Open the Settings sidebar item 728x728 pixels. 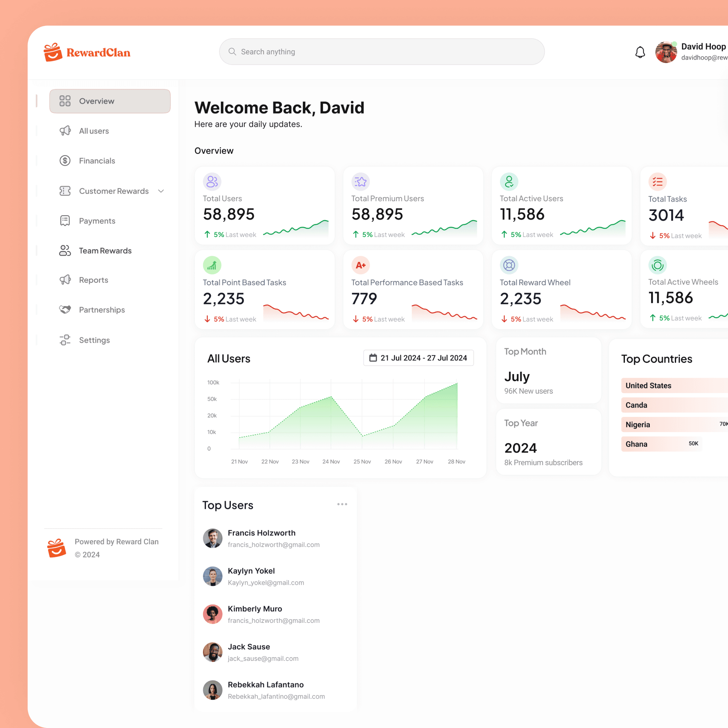[94, 340]
